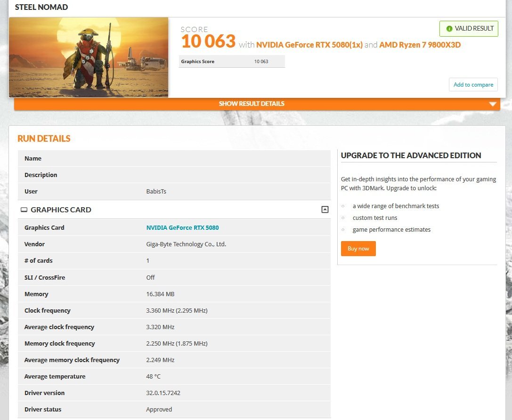Screen dimensions: 512x420
Task: Click the Memory value 16.384 MB
Action: click(x=160, y=294)
